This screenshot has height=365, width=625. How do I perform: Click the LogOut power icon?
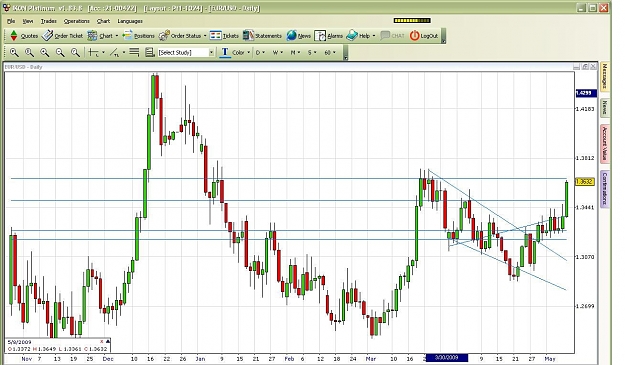point(415,36)
